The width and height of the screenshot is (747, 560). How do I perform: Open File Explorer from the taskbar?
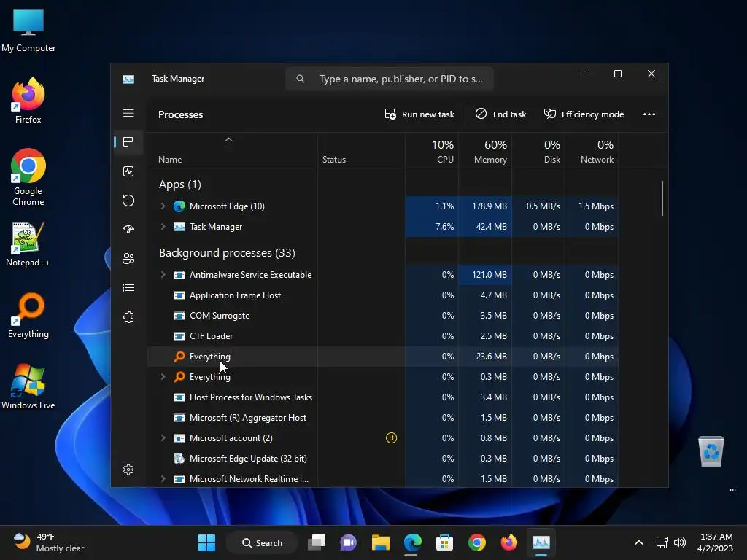[x=381, y=542]
